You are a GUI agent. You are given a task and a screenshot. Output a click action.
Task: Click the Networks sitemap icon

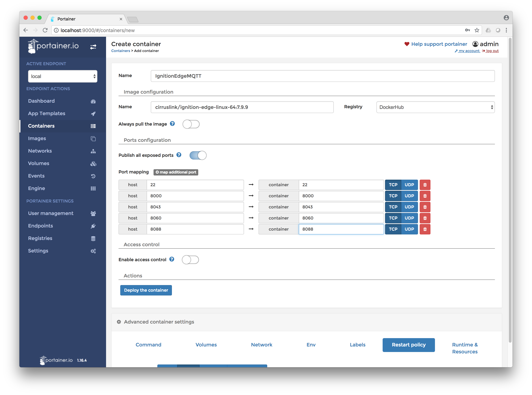click(x=93, y=151)
